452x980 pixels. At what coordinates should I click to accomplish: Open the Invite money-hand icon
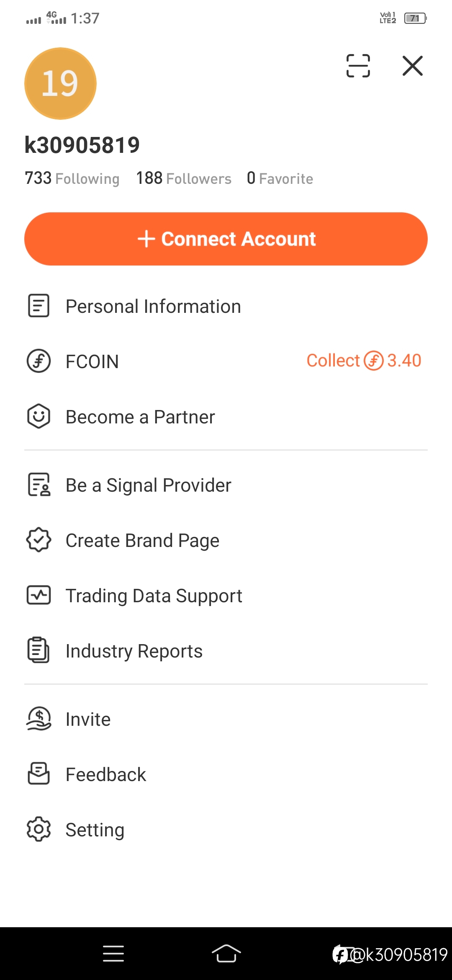point(39,719)
